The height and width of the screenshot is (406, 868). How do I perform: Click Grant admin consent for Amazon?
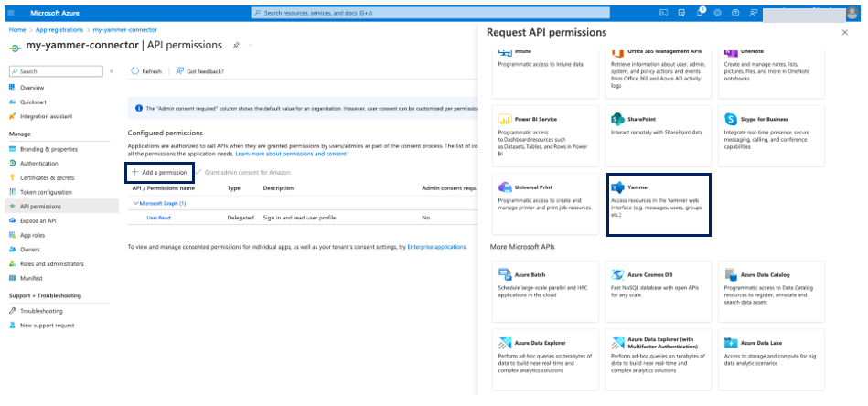click(243, 173)
